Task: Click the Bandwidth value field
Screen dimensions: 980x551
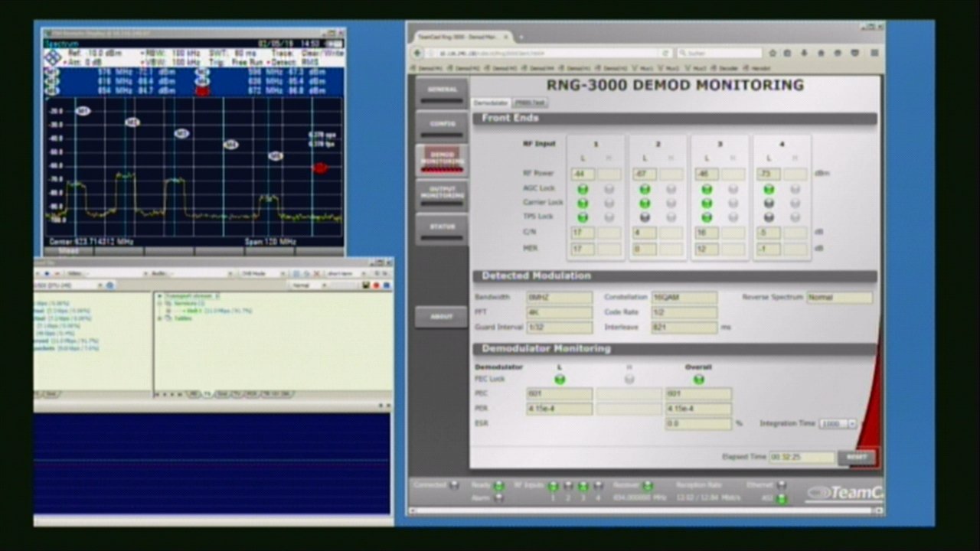Action: [x=559, y=297]
